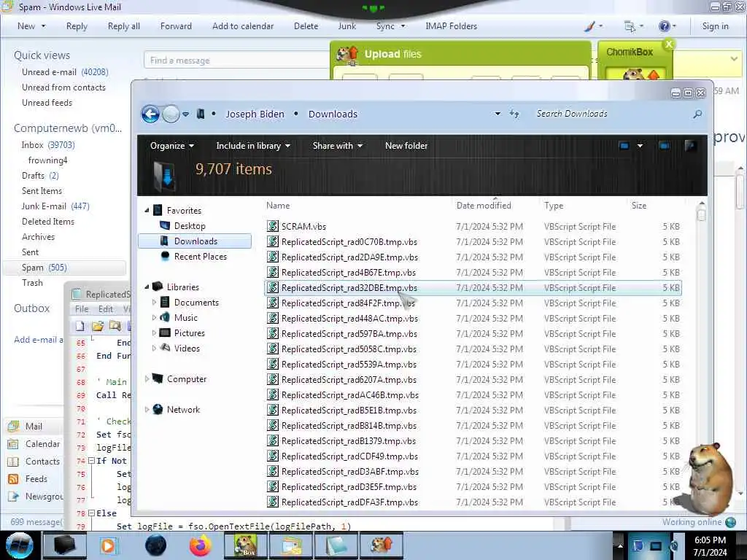Click the Windows Start orb
This screenshot has width=747, height=560.
[x=20, y=545]
